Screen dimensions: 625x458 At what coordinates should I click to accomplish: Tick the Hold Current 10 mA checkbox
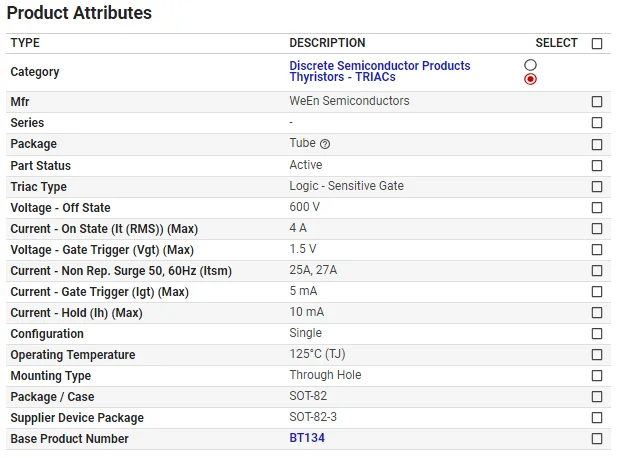tap(597, 312)
